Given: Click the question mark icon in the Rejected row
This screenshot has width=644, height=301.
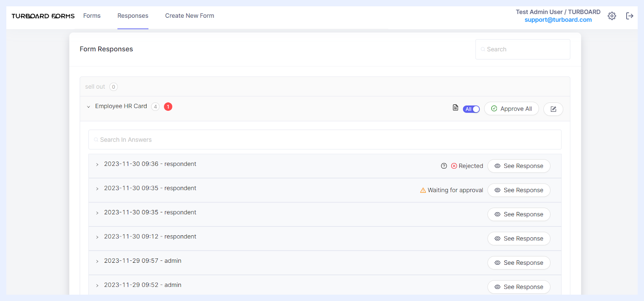Looking at the screenshot, I should (444, 166).
